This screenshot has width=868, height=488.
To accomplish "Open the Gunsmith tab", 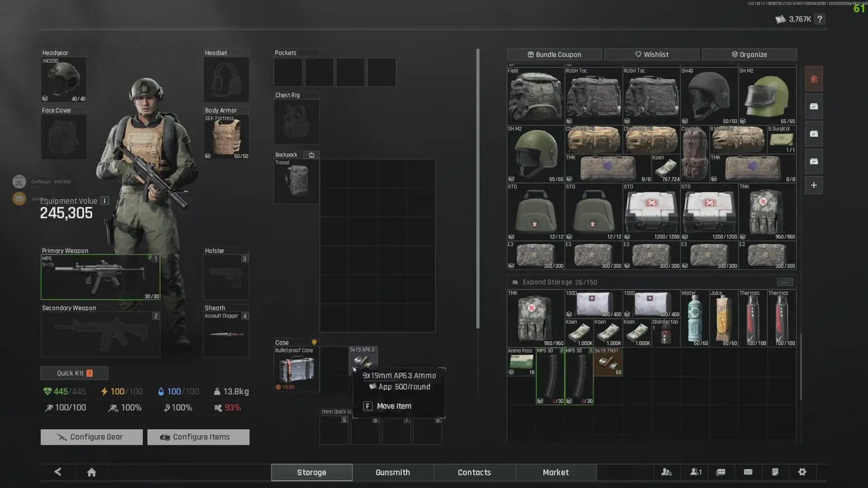I will point(393,472).
